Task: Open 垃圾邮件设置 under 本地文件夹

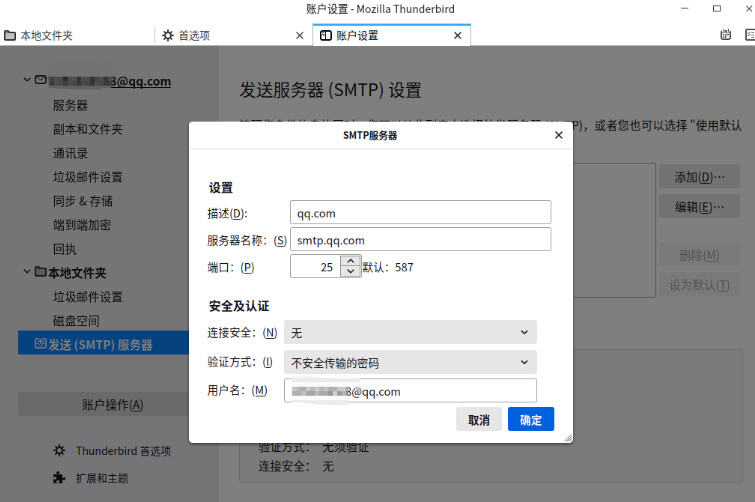Action: click(88, 297)
